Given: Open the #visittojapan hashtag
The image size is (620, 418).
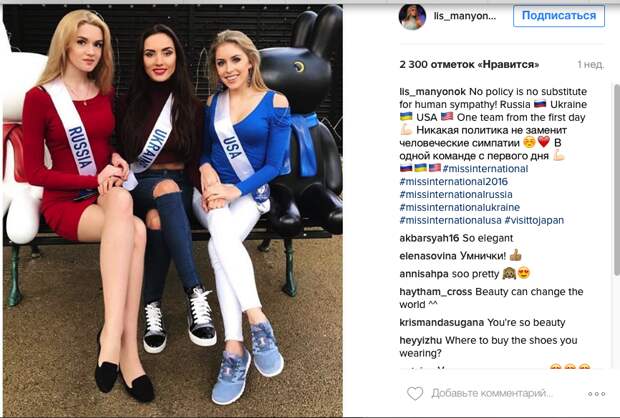Looking at the screenshot, I should (x=534, y=220).
